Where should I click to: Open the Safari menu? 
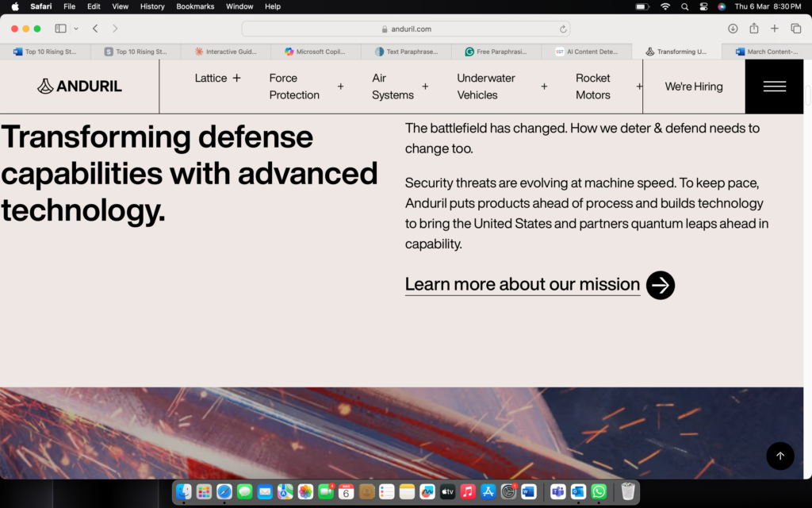point(41,6)
